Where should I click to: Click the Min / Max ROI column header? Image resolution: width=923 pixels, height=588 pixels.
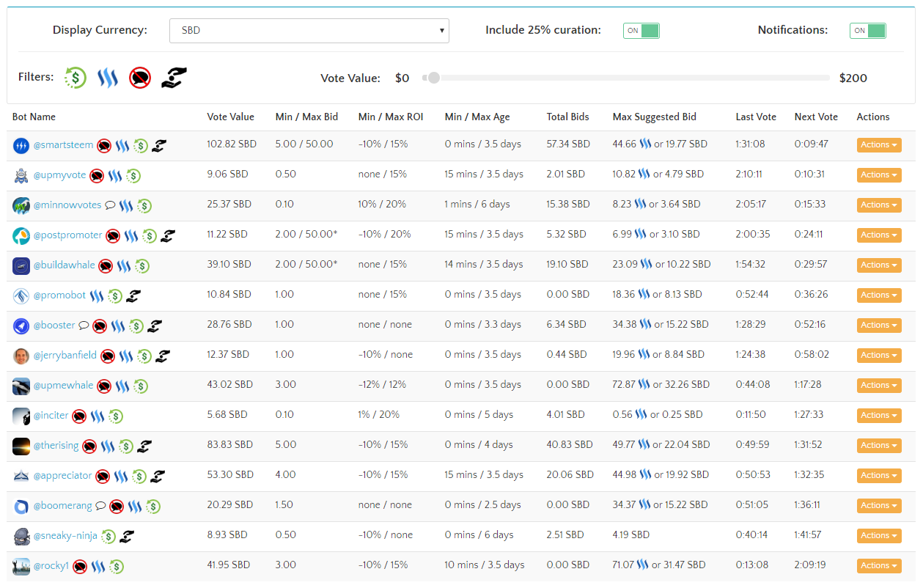coord(391,117)
